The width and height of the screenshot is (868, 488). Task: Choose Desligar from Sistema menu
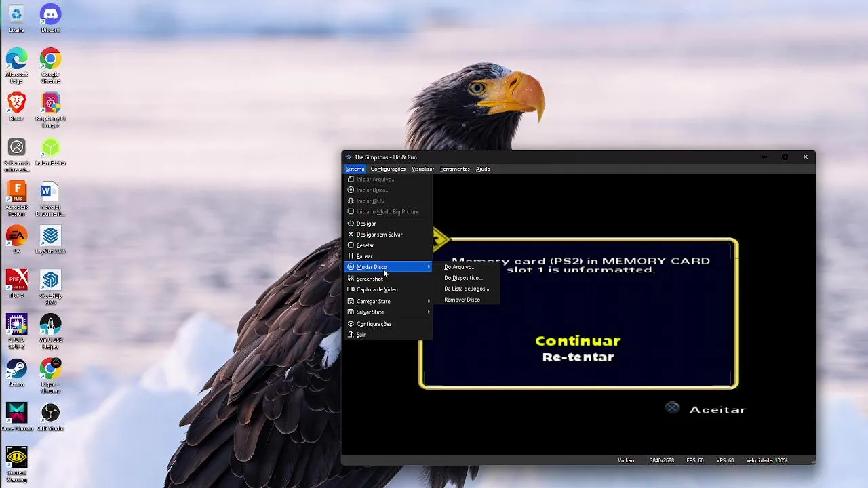388,223
